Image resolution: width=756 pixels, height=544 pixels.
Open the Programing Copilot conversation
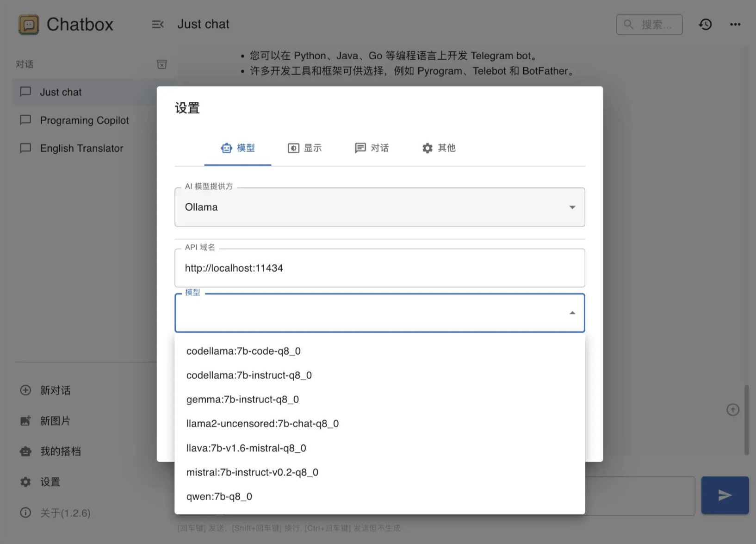pos(86,120)
